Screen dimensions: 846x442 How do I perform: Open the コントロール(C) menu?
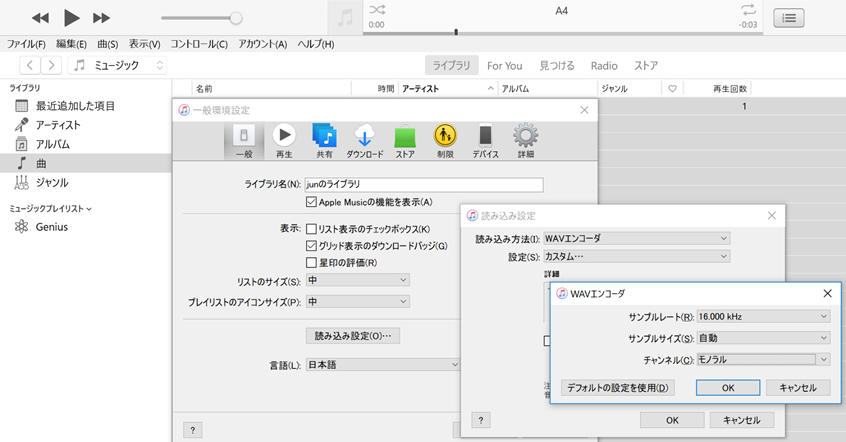point(199,44)
